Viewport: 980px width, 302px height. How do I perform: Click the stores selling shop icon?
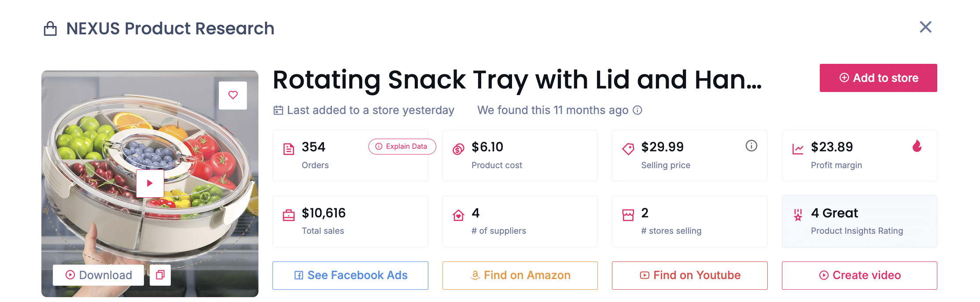(628, 215)
